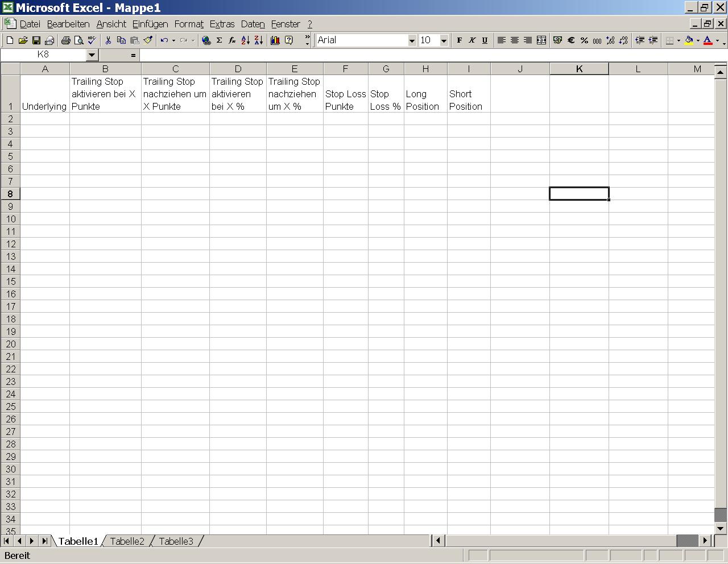Select column K header
Viewport: 728px width, 564px height.
(x=579, y=69)
